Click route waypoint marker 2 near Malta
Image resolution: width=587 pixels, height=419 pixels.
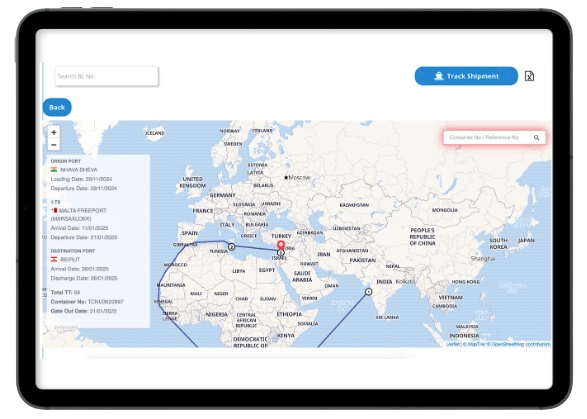click(231, 247)
